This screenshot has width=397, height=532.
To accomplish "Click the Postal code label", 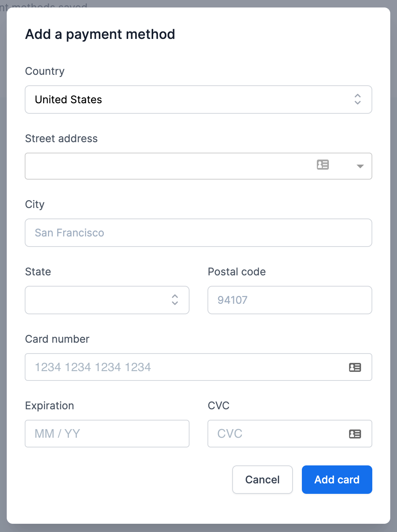I will (237, 272).
